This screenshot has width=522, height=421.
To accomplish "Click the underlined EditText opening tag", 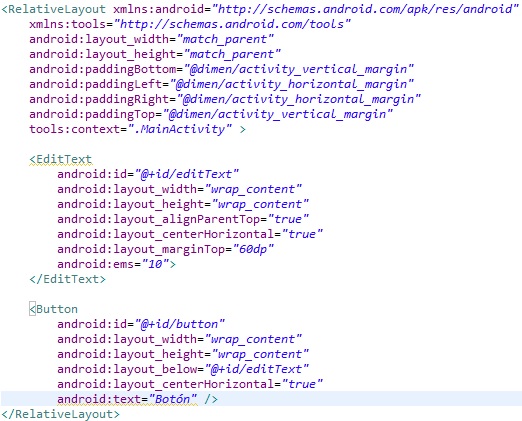I will coord(60,159).
